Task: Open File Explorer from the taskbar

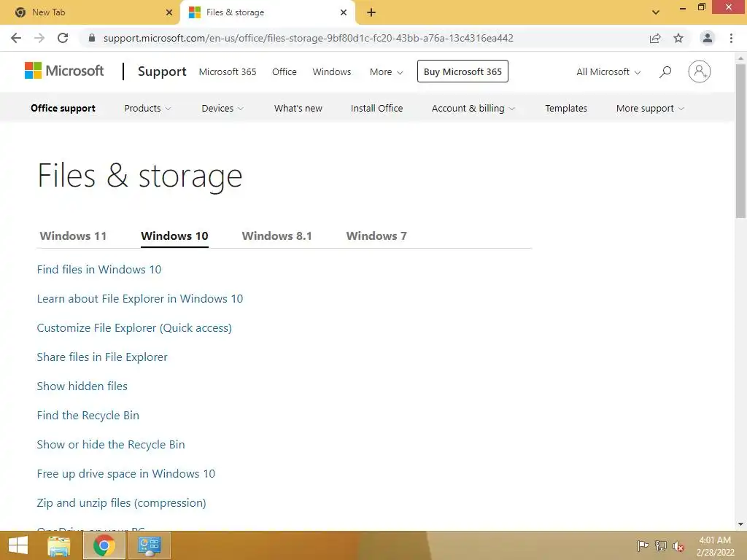Action: (59, 545)
